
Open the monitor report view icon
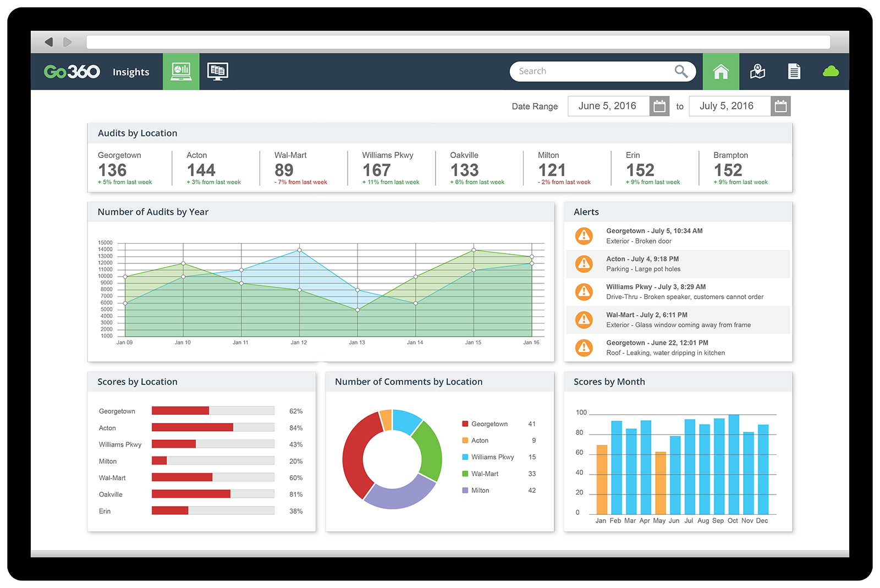click(218, 72)
